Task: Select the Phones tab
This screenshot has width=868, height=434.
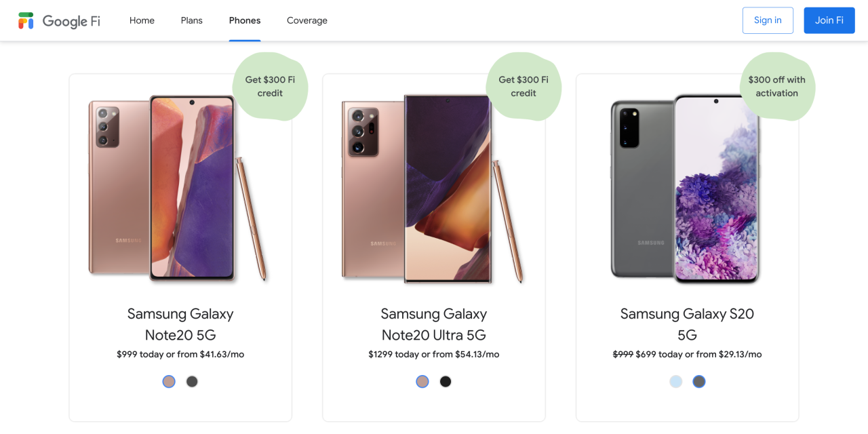Action: pyautogui.click(x=245, y=20)
